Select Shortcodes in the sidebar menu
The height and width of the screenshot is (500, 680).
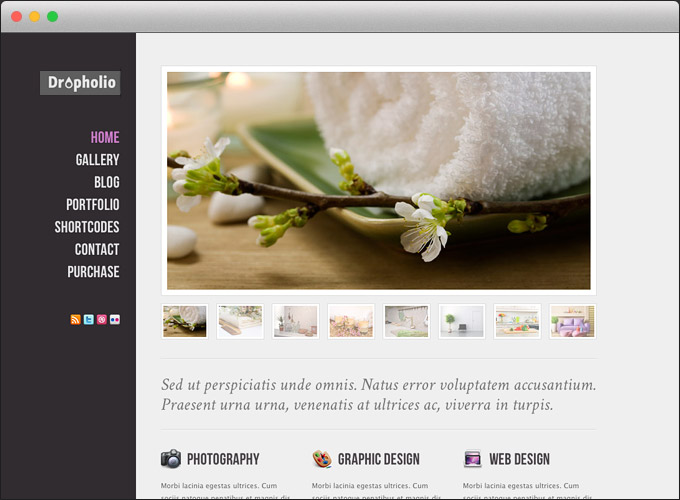pos(87,227)
